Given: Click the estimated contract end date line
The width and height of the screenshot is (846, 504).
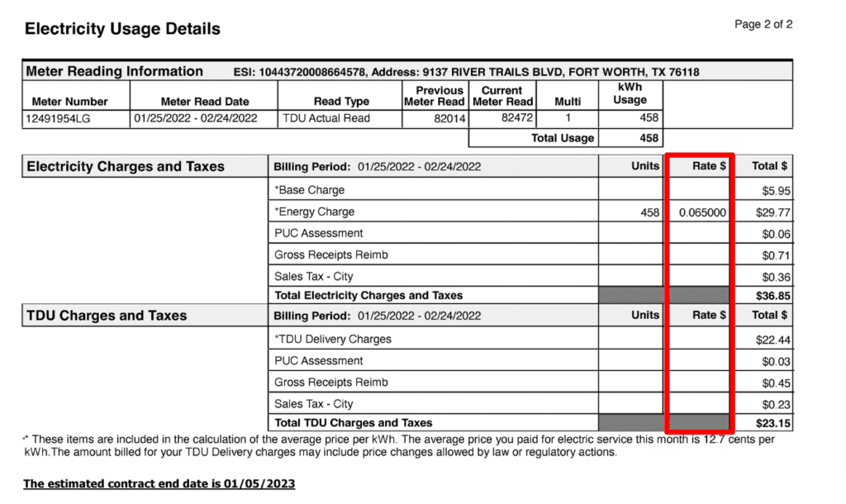Looking at the screenshot, I should 159,483.
